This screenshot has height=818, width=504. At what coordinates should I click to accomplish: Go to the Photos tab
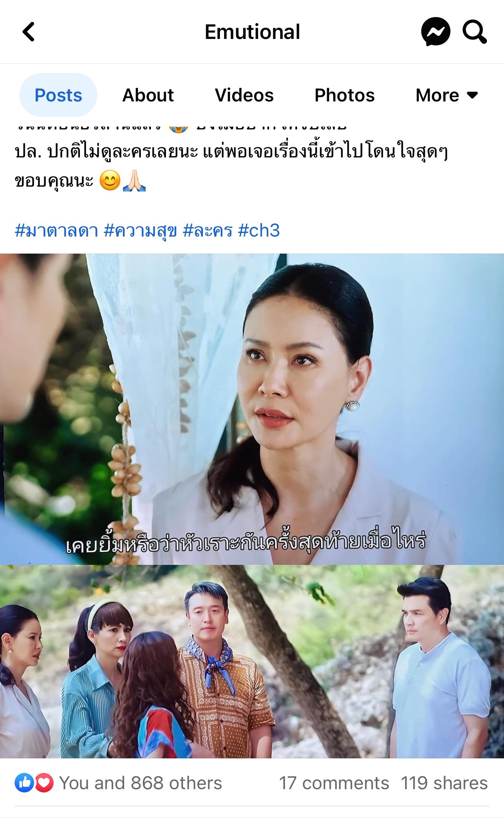click(345, 95)
